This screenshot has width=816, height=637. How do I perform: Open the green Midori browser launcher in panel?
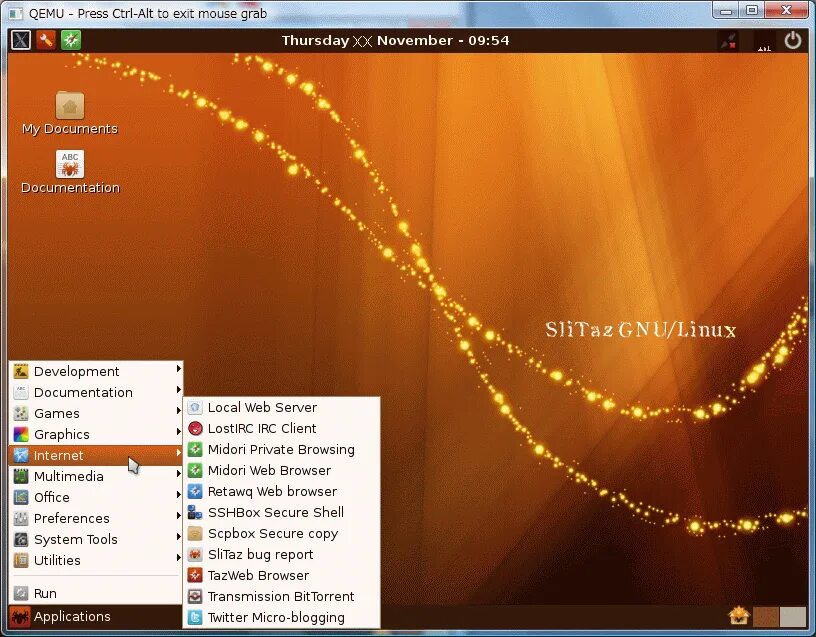point(71,40)
